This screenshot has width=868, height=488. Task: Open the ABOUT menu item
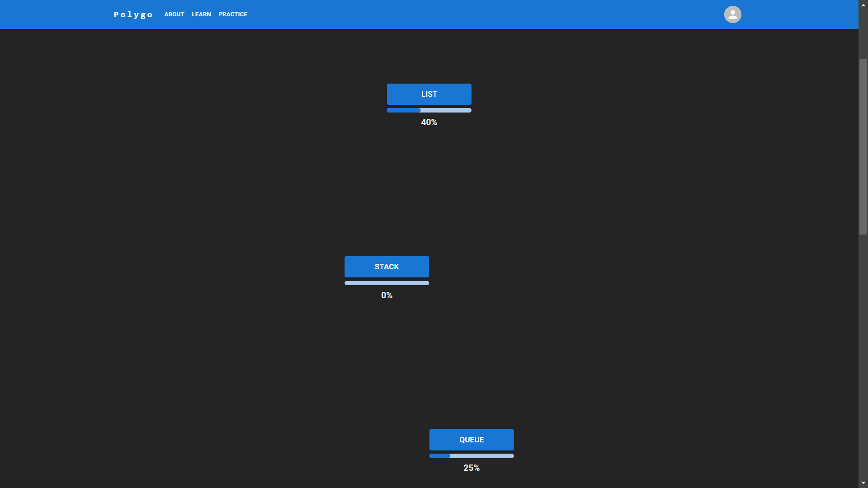[x=174, y=14]
